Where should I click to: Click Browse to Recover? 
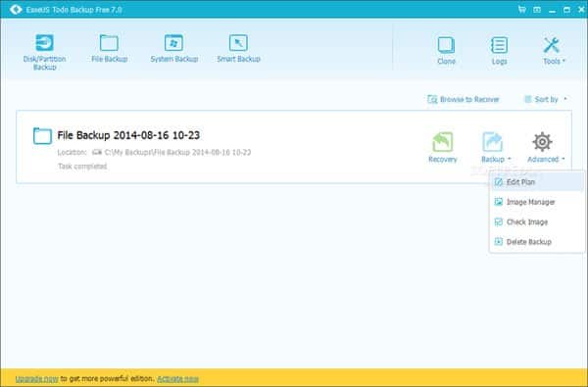pos(464,99)
